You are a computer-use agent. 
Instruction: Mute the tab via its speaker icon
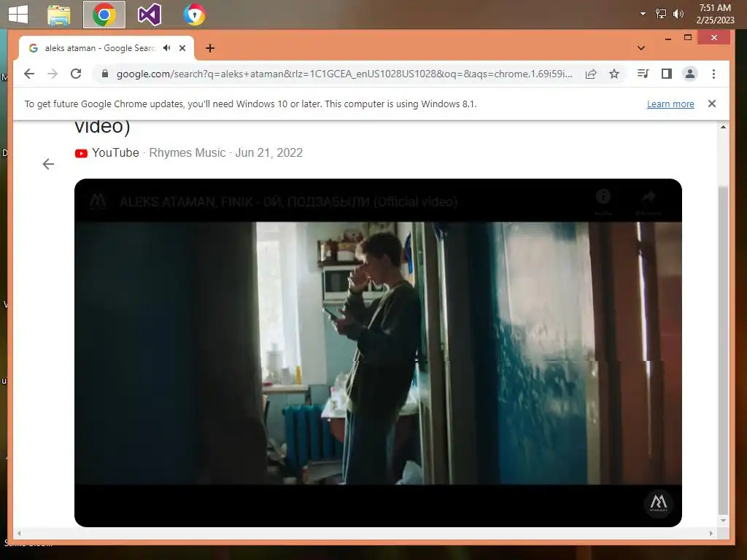tap(167, 48)
